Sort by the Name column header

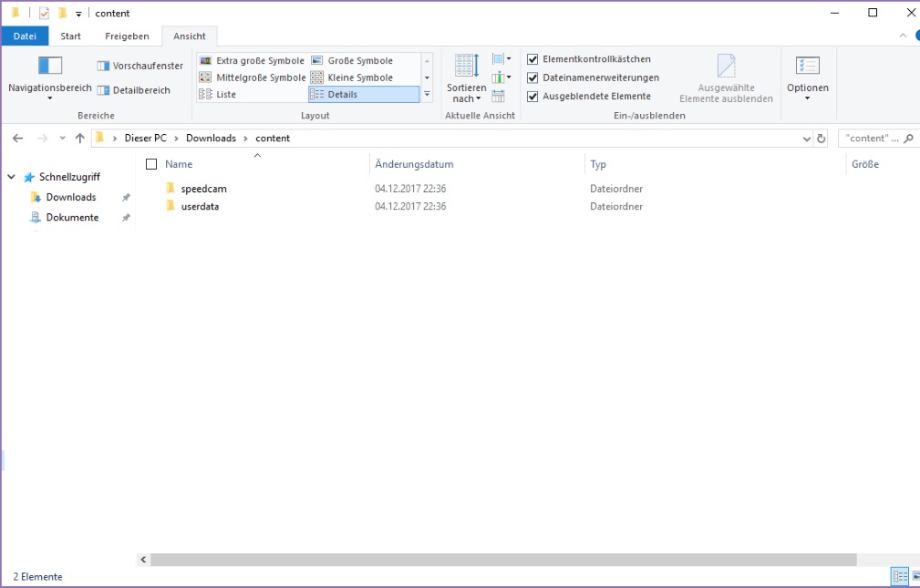(x=179, y=164)
